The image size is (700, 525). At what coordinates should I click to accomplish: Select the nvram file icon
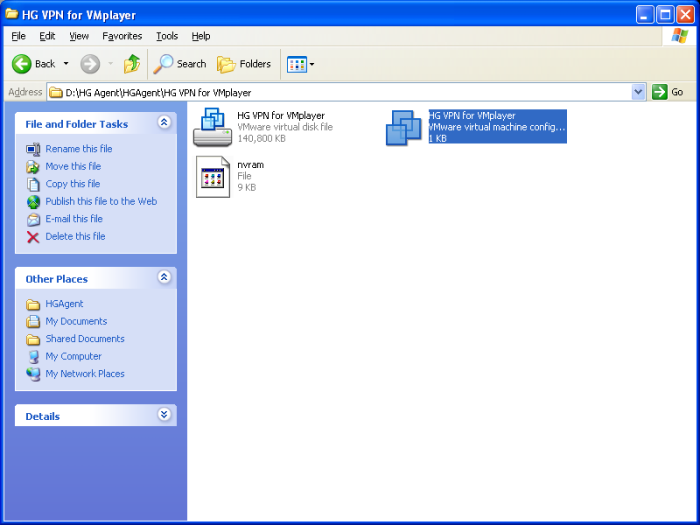click(213, 177)
